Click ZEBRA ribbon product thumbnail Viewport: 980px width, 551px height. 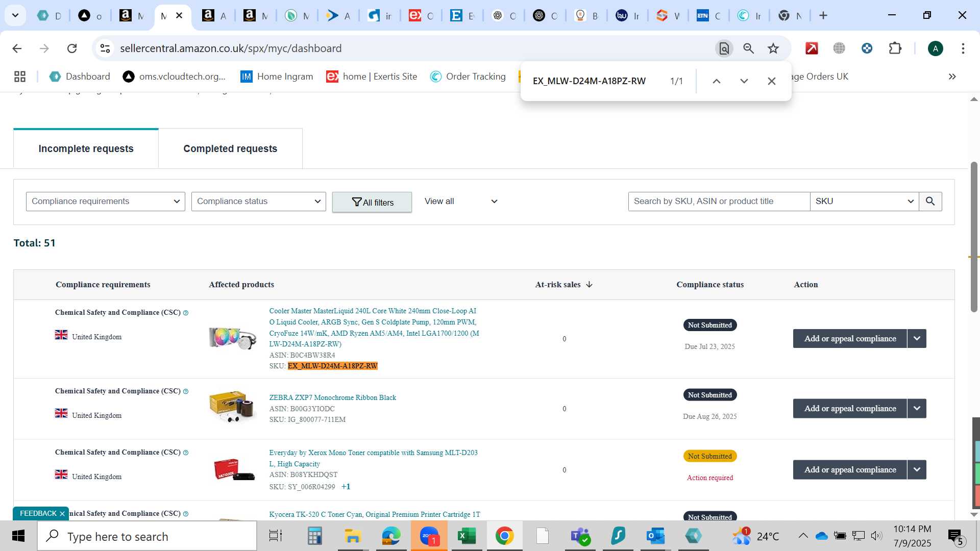(233, 407)
